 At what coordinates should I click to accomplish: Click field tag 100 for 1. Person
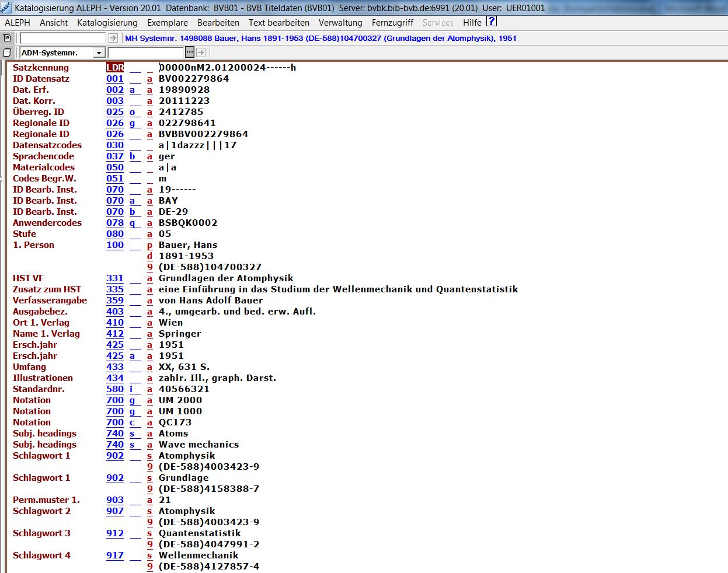pyautogui.click(x=115, y=245)
